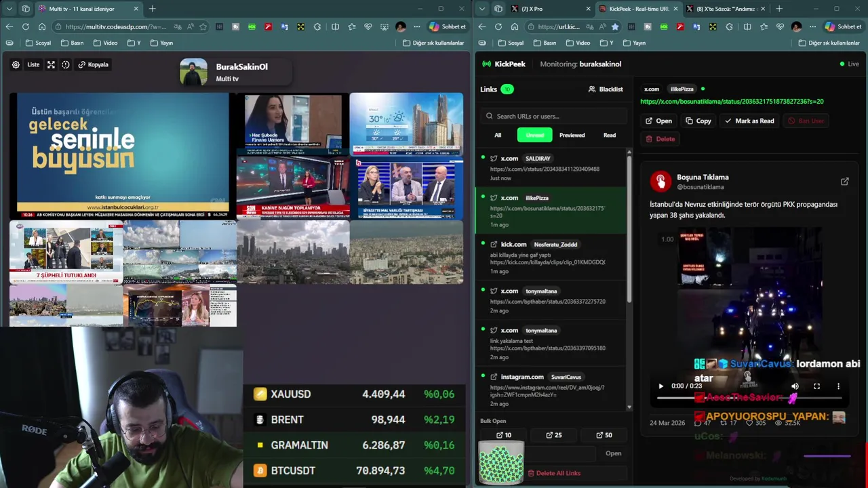868x488 pixels.
Task: Select the Previewed filter
Action: point(572,135)
